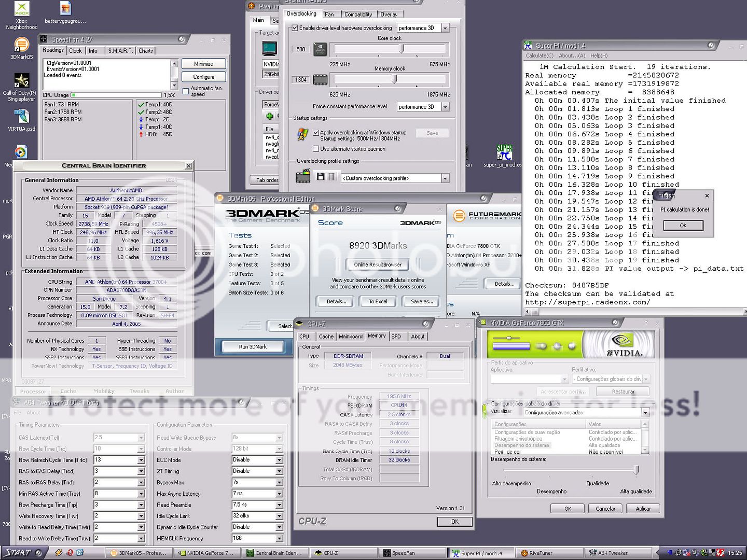747x560 pixels.
Task: Switch to the Charts tab in SpeedFan
Action: click(x=146, y=51)
